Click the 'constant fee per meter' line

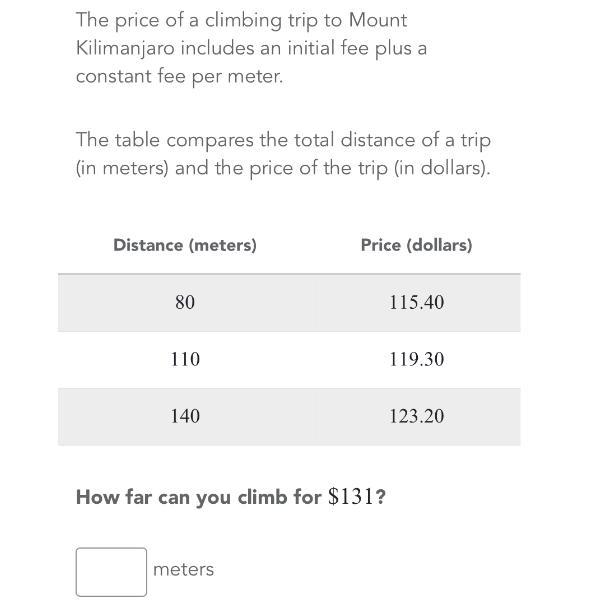pos(179,76)
